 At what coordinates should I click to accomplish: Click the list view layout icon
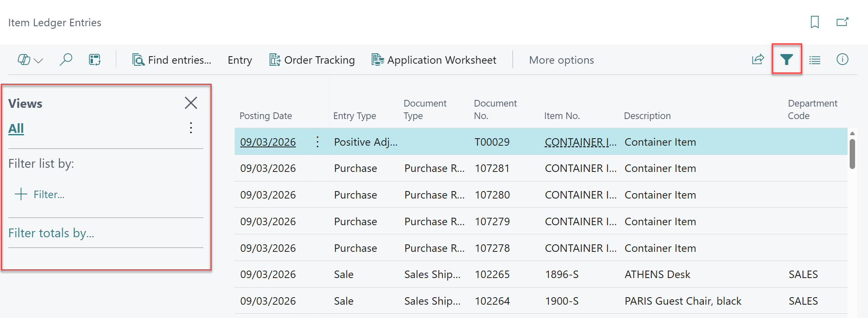(815, 60)
